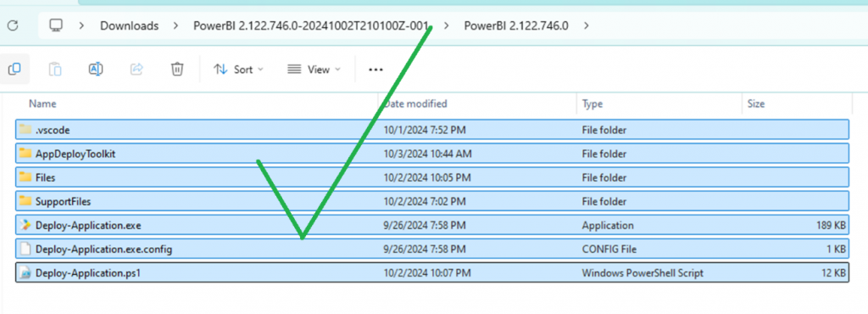The image size is (868, 314).
Task: Click File folder type in .vscode row
Action: (x=604, y=130)
